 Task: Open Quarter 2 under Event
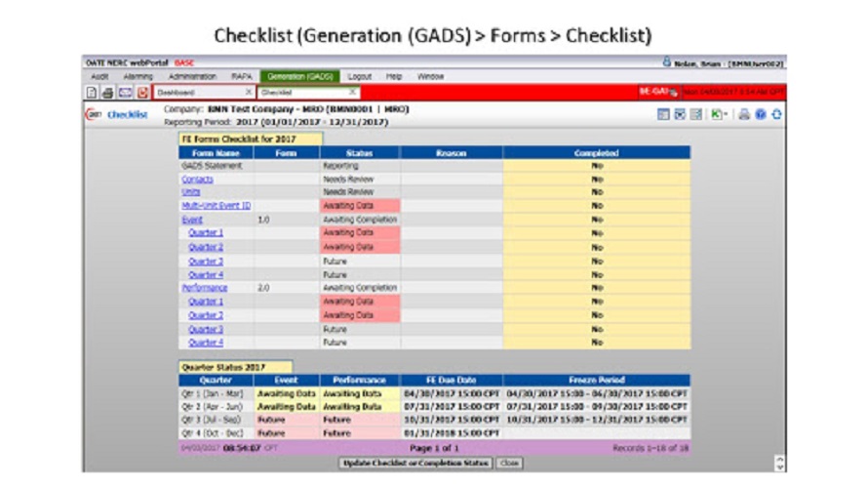206,247
